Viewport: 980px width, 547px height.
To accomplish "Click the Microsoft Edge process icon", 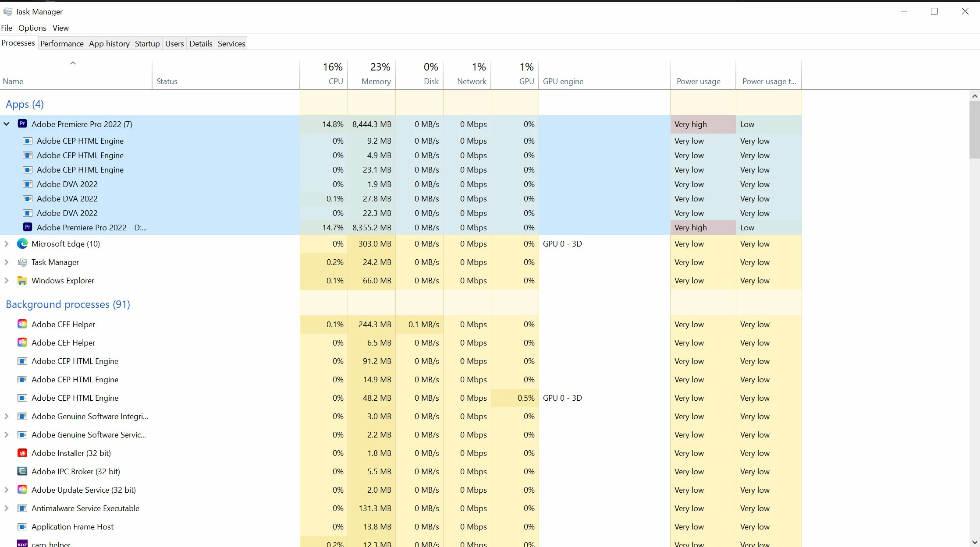I will coord(22,244).
